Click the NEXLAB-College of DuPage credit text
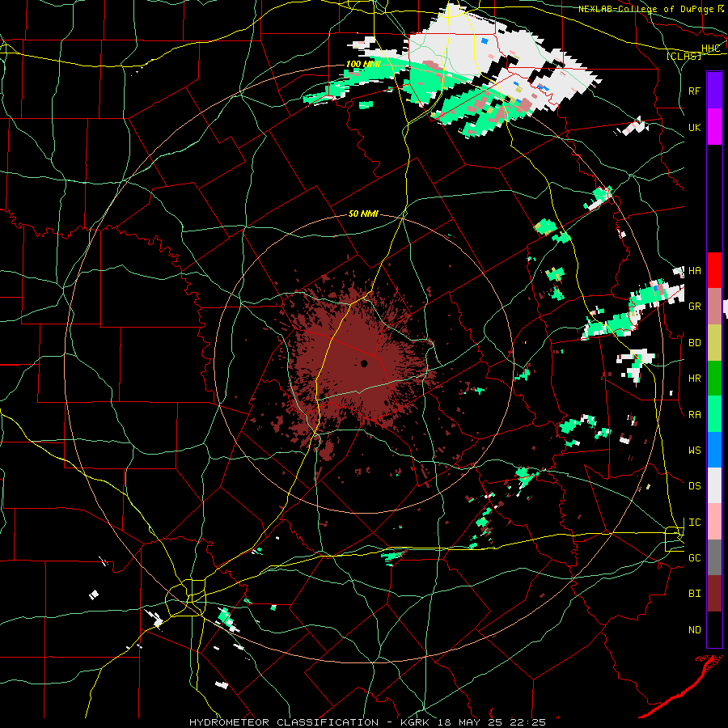The height and width of the screenshot is (728, 728). [646, 9]
